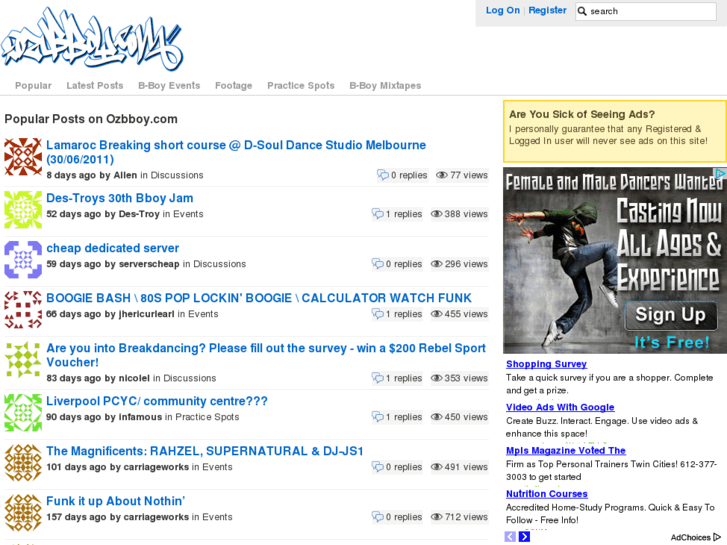The image size is (727, 545).
Task: Click author nicolel name
Action: (134, 378)
